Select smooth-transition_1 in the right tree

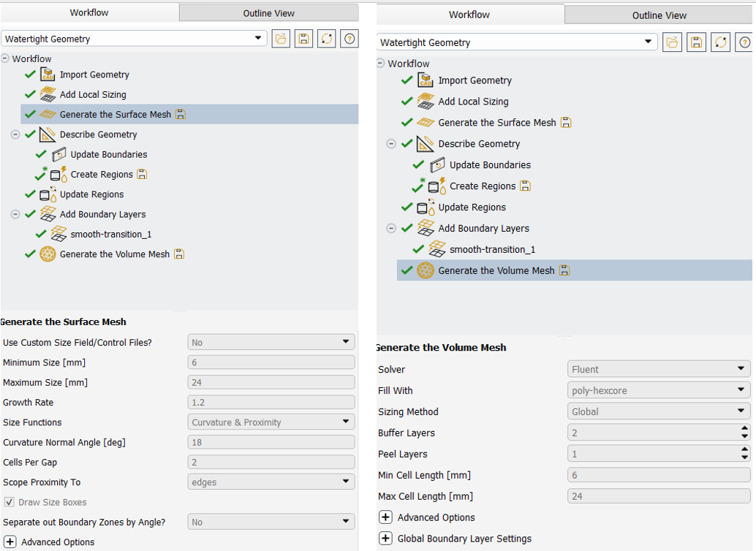point(492,249)
